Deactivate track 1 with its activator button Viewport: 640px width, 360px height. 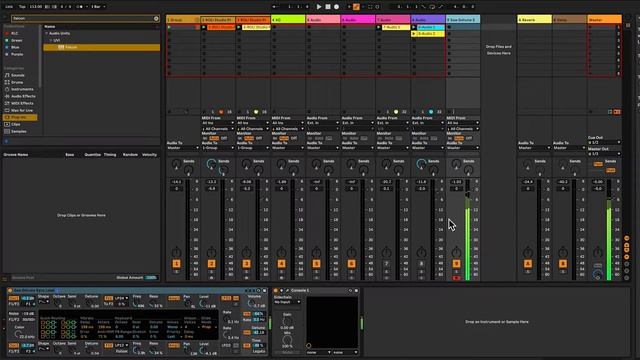point(176,264)
